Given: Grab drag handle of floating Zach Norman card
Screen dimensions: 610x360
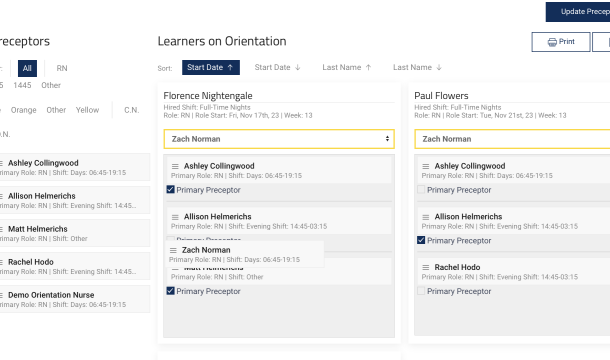Looking at the screenshot, I should click(x=173, y=250).
